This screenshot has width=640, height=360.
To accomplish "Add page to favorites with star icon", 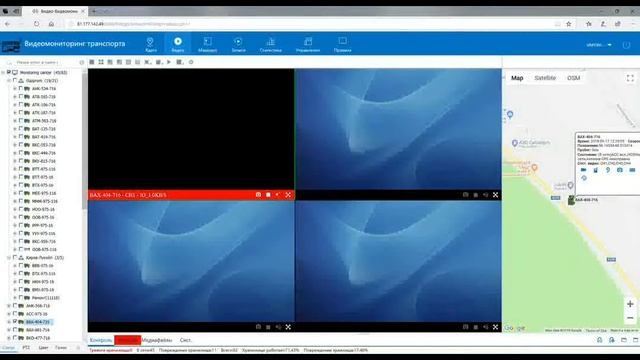I will pyautogui.click(x=569, y=24).
